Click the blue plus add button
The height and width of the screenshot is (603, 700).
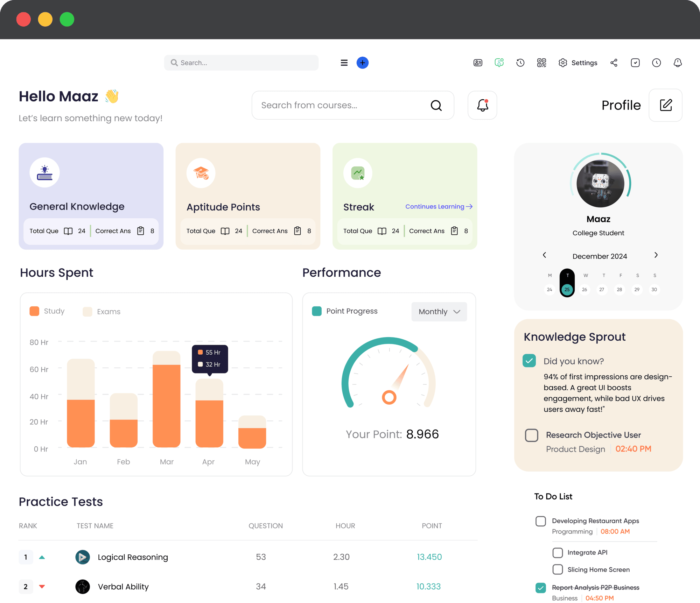tap(362, 63)
